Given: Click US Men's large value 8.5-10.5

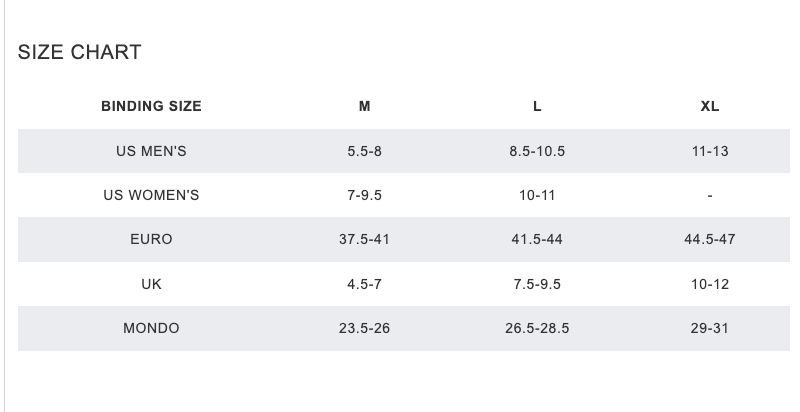Looking at the screenshot, I should coord(537,152).
